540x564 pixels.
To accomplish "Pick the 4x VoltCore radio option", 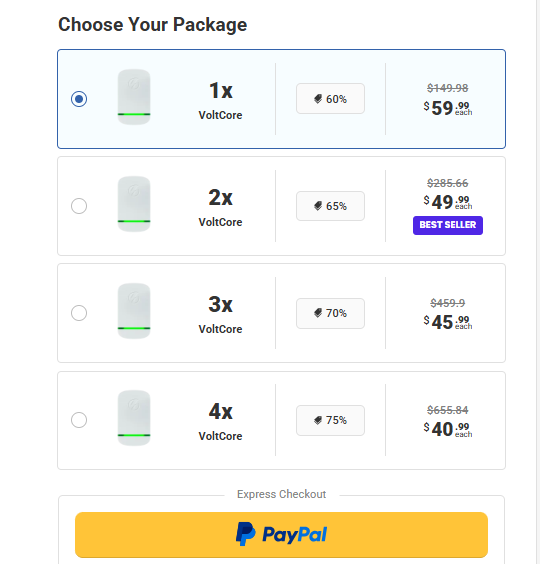I will click(79, 420).
